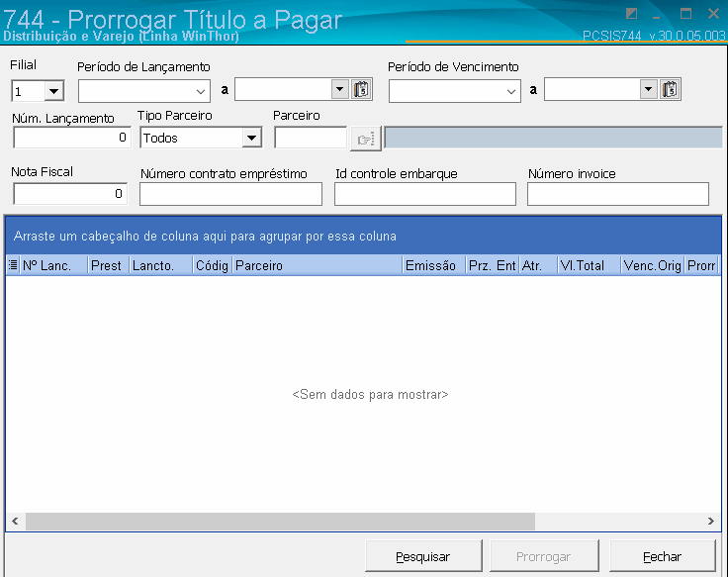Sort by Emissão column header
This screenshot has height=577, width=728.
(x=434, y=265)
